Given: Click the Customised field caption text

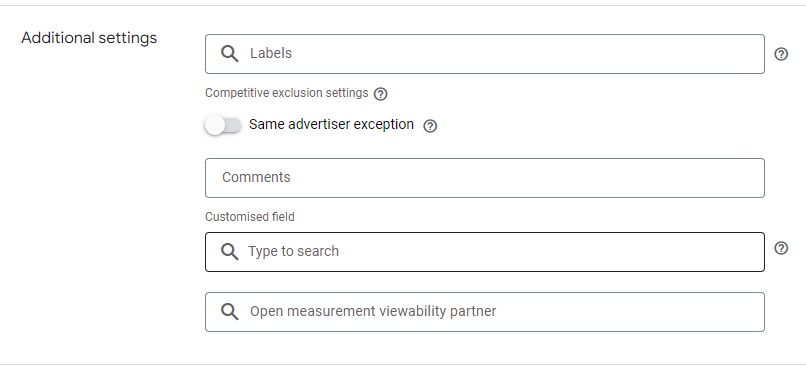Looking at the screenshot, I should [250, 217].
